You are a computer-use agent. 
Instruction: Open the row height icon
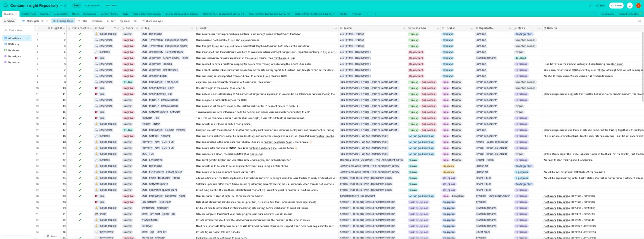136,21
